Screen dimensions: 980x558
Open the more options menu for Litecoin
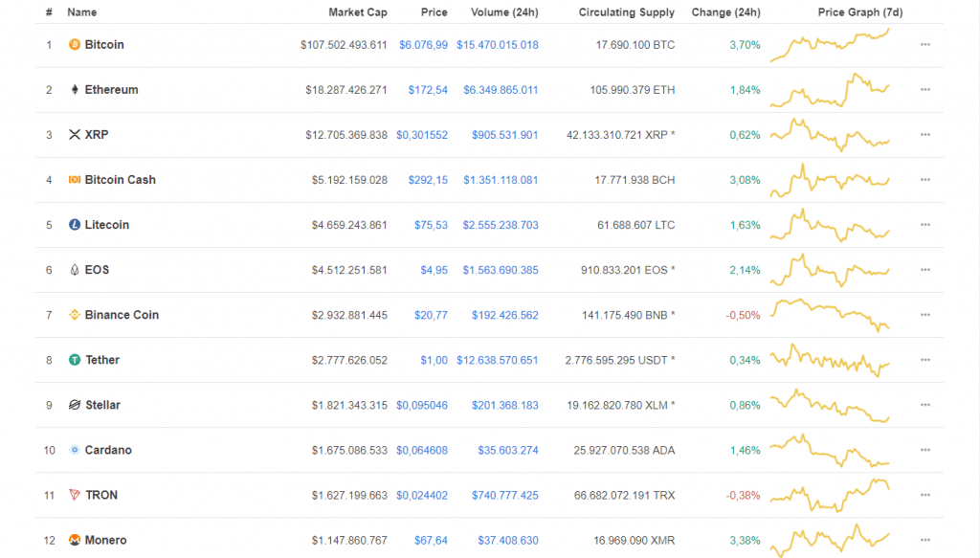[x=925, y=224]
